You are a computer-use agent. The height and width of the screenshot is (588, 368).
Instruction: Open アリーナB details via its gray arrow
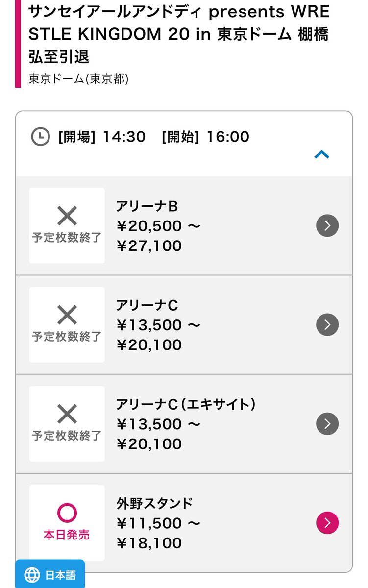pos(327,225)
